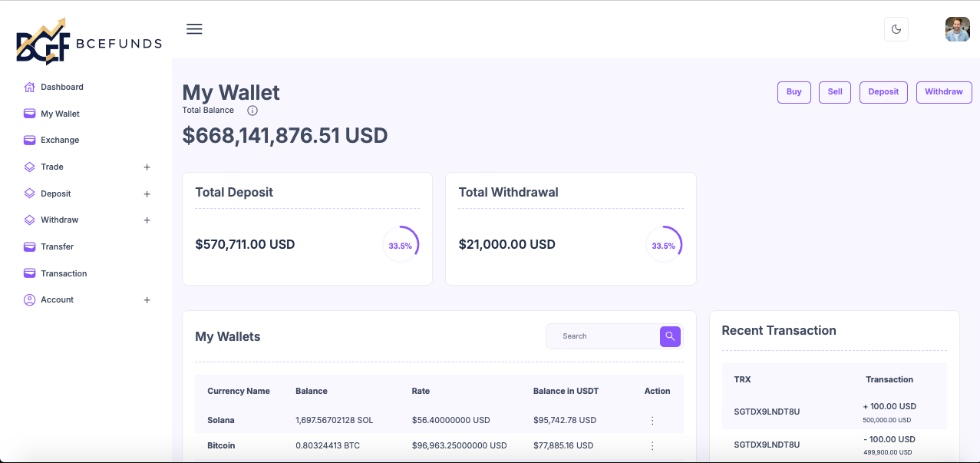Open the Exchange menu item
Screen dimensions: 980x463
point(60,140)
